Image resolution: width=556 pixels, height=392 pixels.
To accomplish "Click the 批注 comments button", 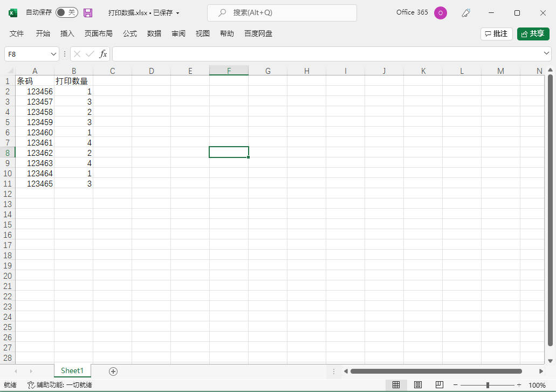I will [496, 33].
